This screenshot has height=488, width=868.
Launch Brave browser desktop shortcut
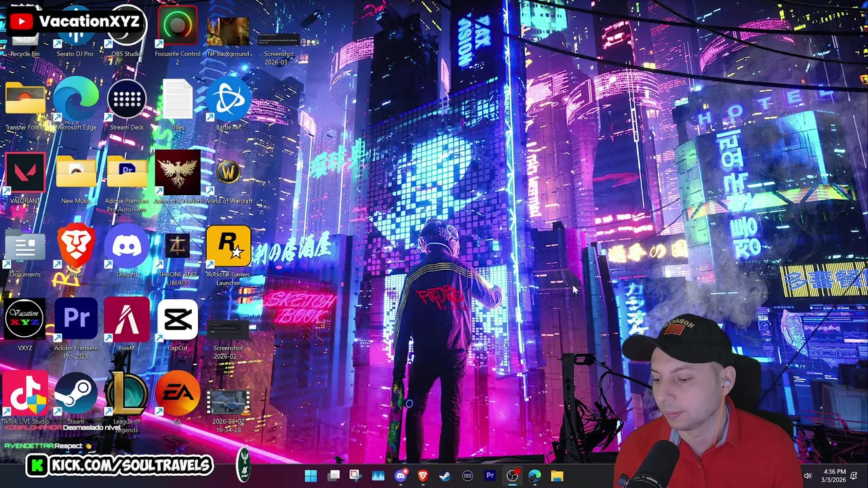76,251
